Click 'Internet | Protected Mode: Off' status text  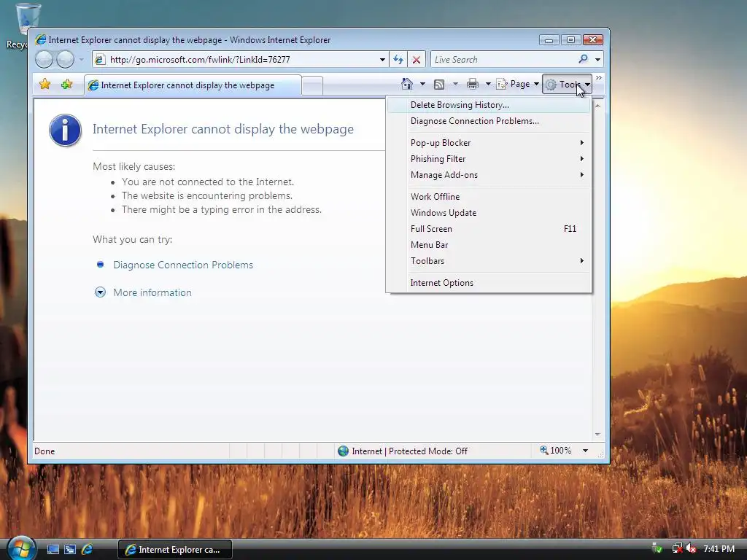410,451
